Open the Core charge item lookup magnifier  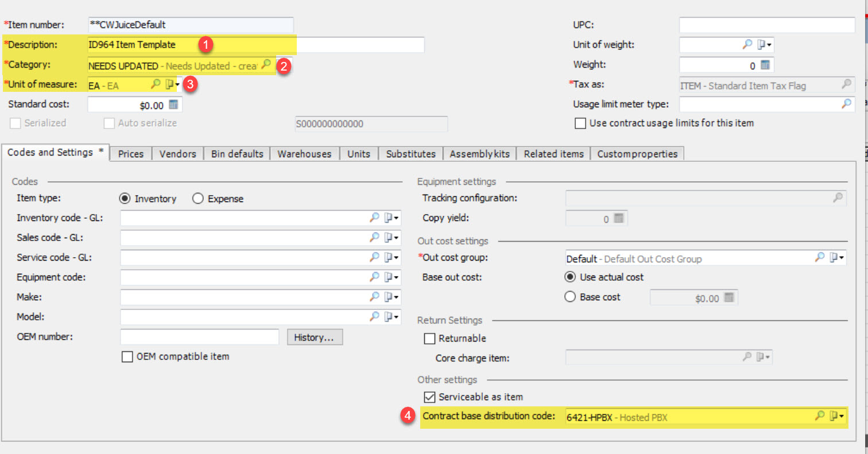point(747,357)
